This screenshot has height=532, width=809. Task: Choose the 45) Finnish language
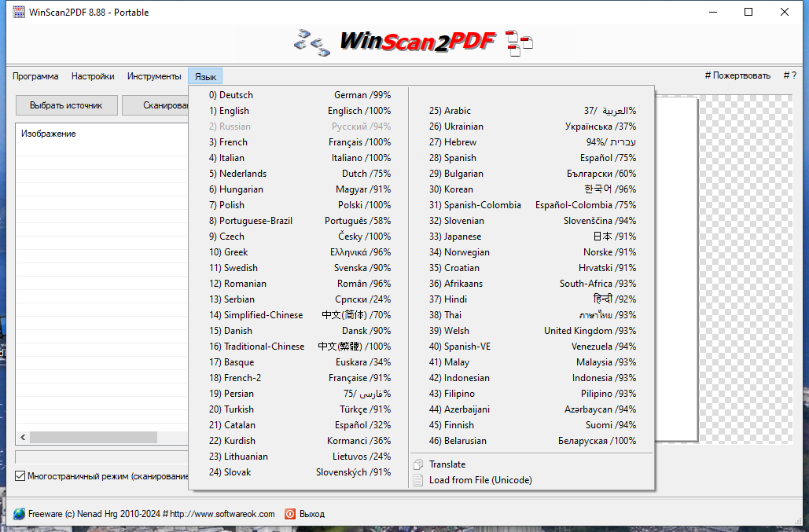point(532,425)
